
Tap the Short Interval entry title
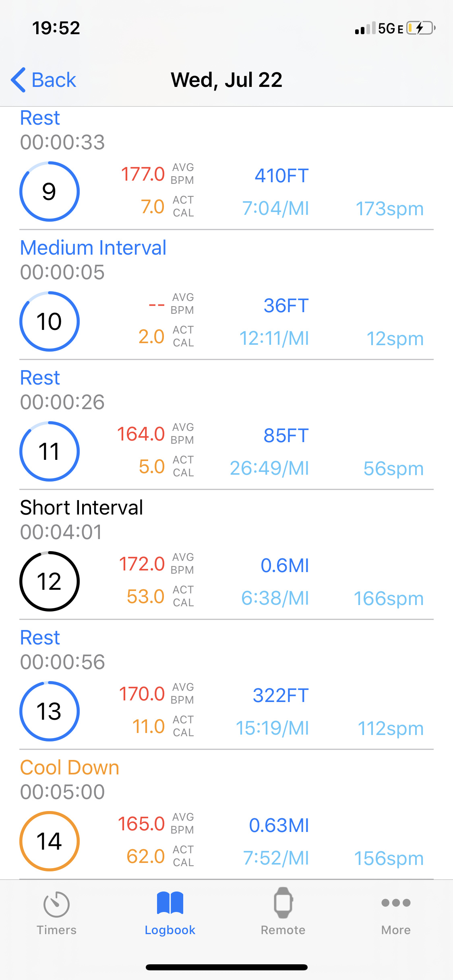(81, 508)
